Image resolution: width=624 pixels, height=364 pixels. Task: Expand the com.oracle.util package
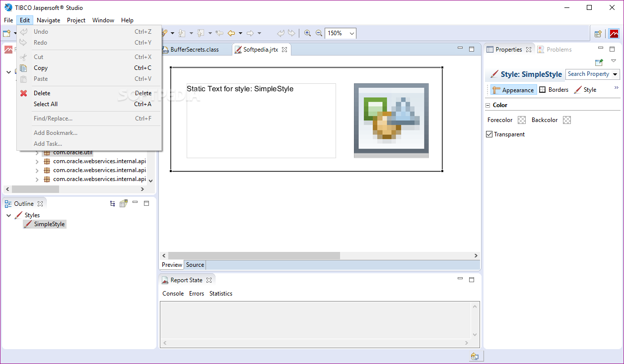[37, 153]
